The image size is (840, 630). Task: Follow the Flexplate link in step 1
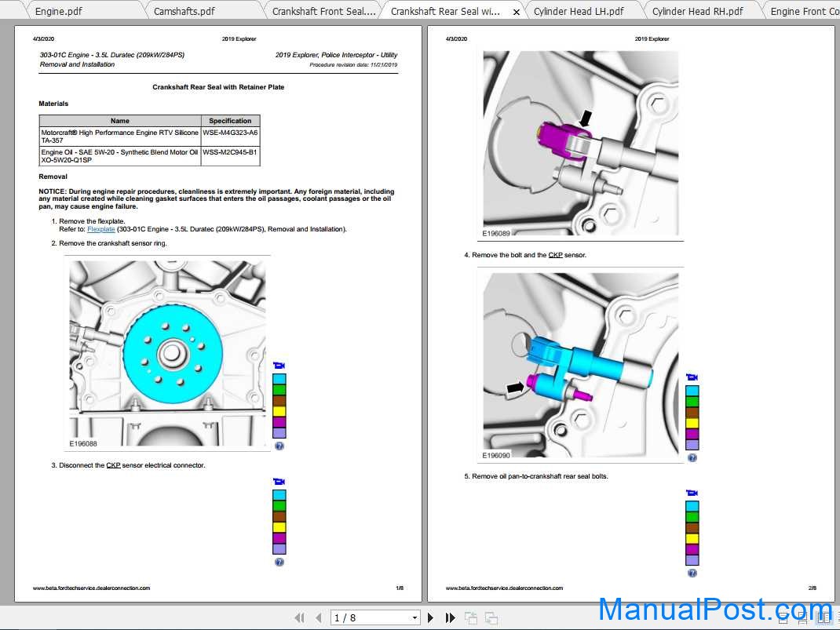[100, 229]
